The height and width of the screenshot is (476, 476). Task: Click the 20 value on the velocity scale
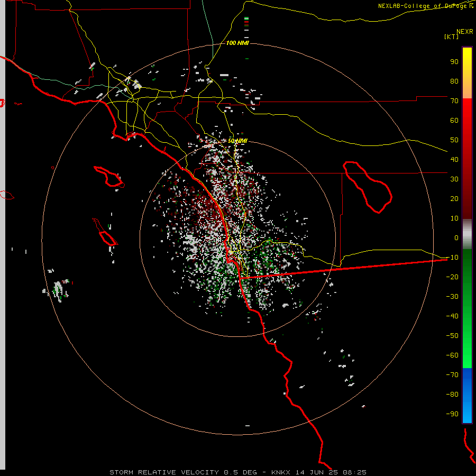pyautogui.click(x=454, y=199)
